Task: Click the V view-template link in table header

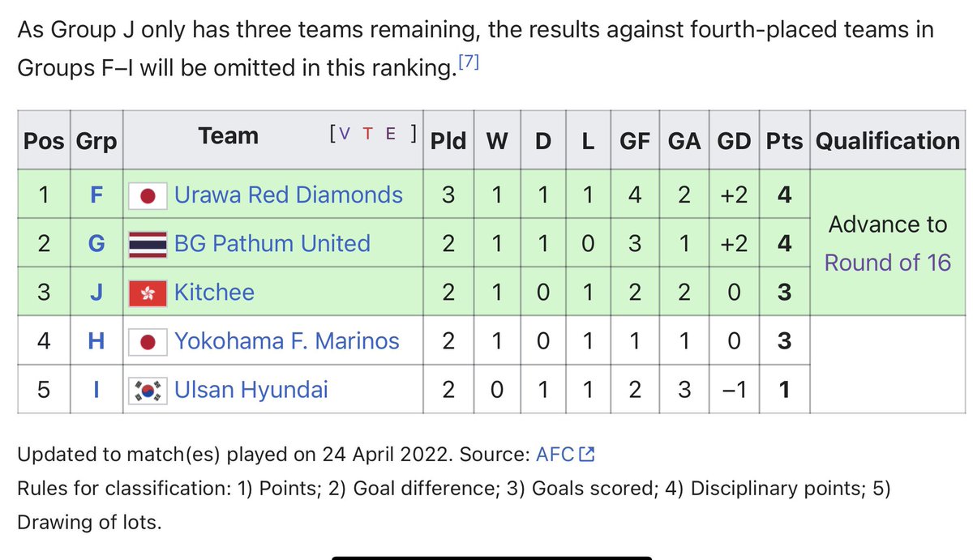Action: click(345, 135)
